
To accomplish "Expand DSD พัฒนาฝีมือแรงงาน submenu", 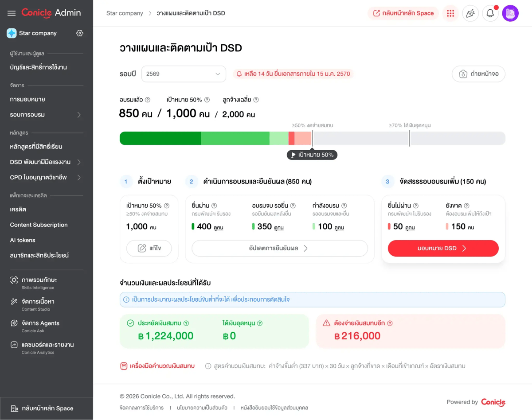I will 79,162.
